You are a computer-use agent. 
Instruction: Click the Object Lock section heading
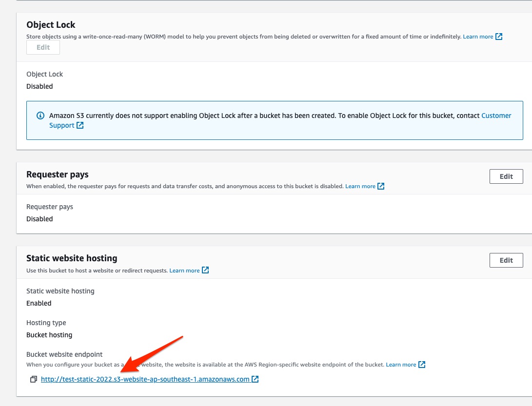pyautogui.click(x=51, y=25)
